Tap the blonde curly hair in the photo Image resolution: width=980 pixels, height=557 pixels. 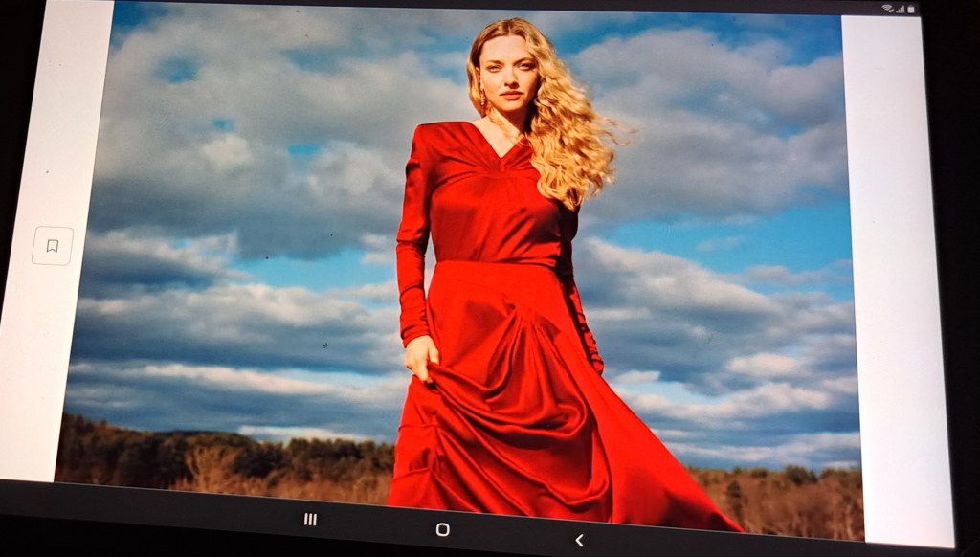(x=574, y=134)
